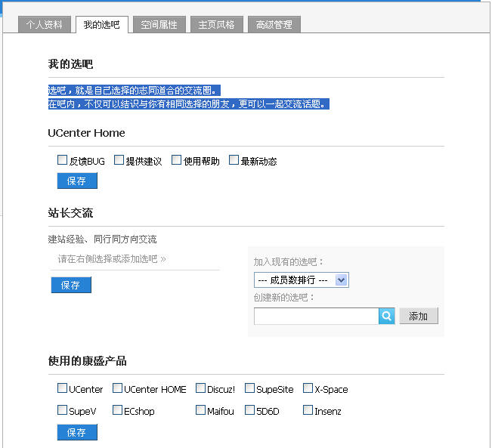This screenshot has width=492, height=448.
Task: Check the SupeSite checkbox
Action: pos(250,388)
